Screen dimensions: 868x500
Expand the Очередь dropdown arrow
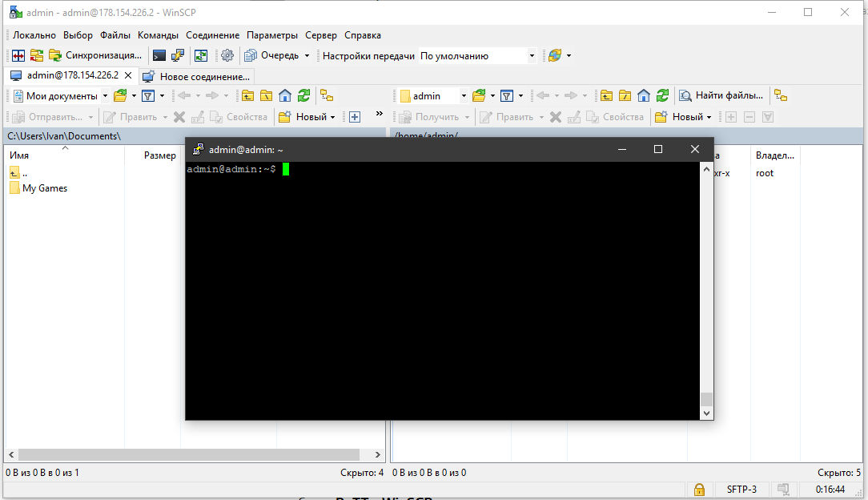307,55
